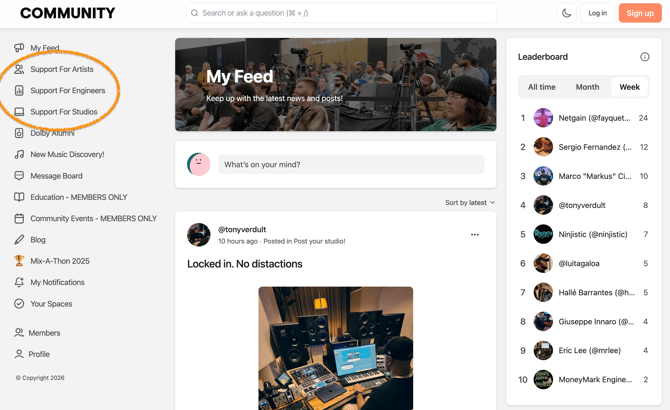Switch leaderboard to All time

[x=541, y=87]
